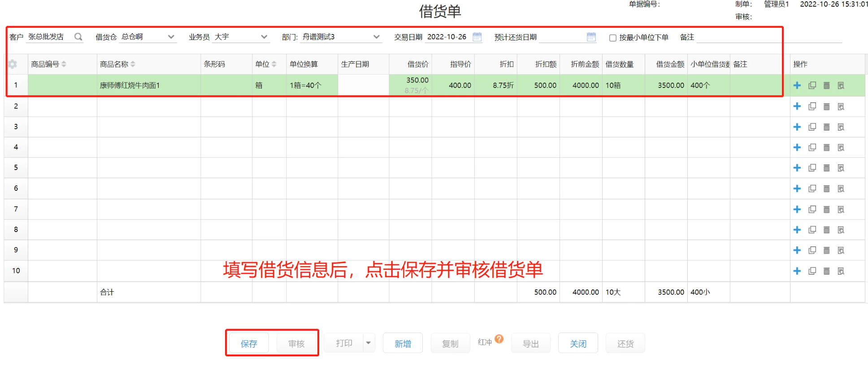Delete row 1 using the trash icon
868x377 pixels.
(x=826, y=85)
